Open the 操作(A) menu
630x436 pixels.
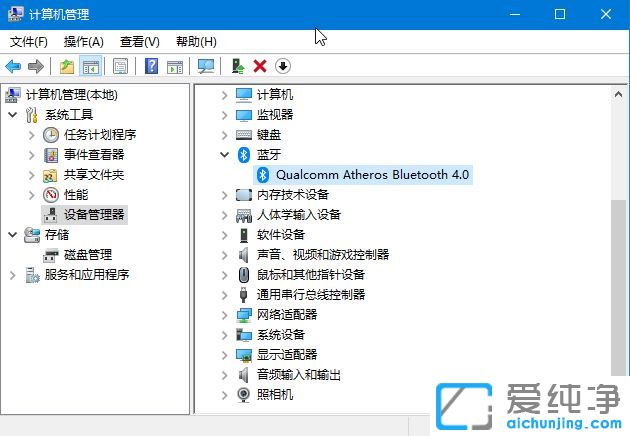[x=83, y=41]
